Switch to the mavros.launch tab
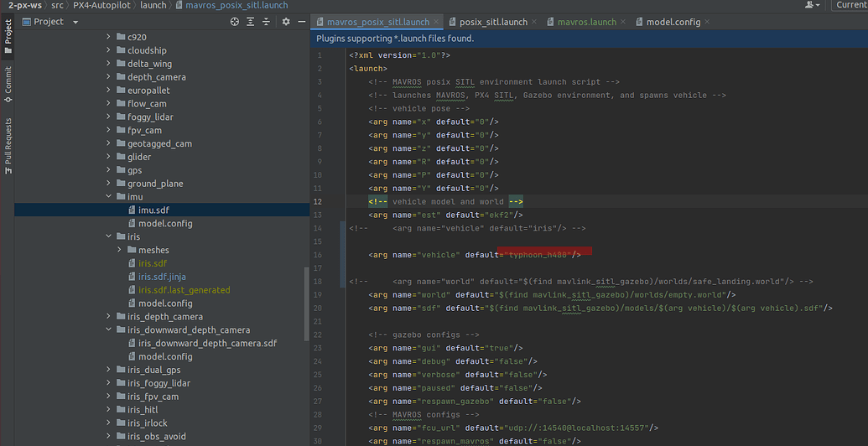This screenshot has height=446, width=868. point(586,22)
